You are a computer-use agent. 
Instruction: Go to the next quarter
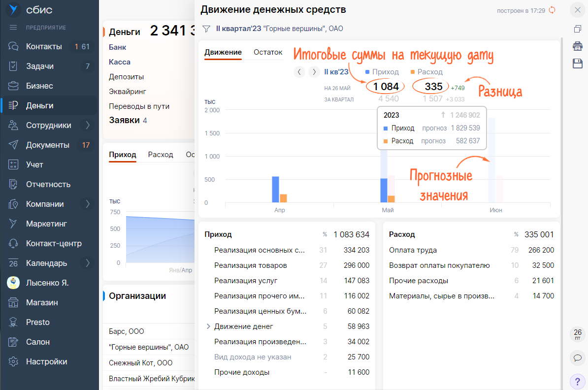pos(314,72)
